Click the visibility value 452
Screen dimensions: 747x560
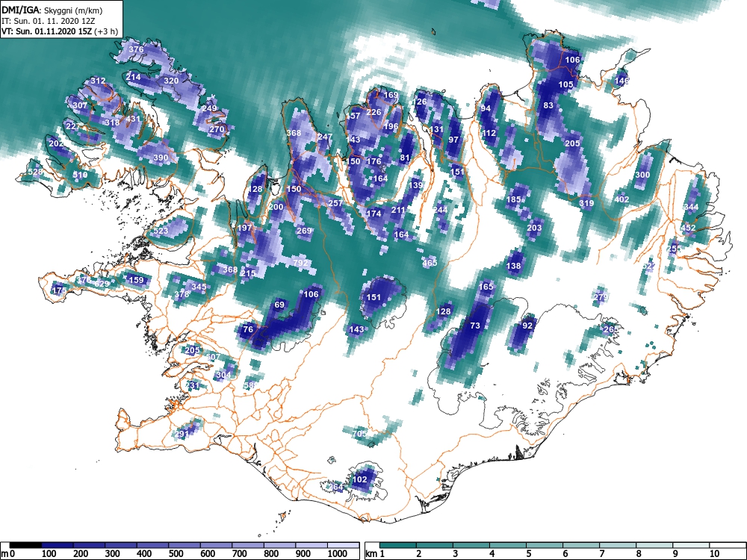point(689,228)
